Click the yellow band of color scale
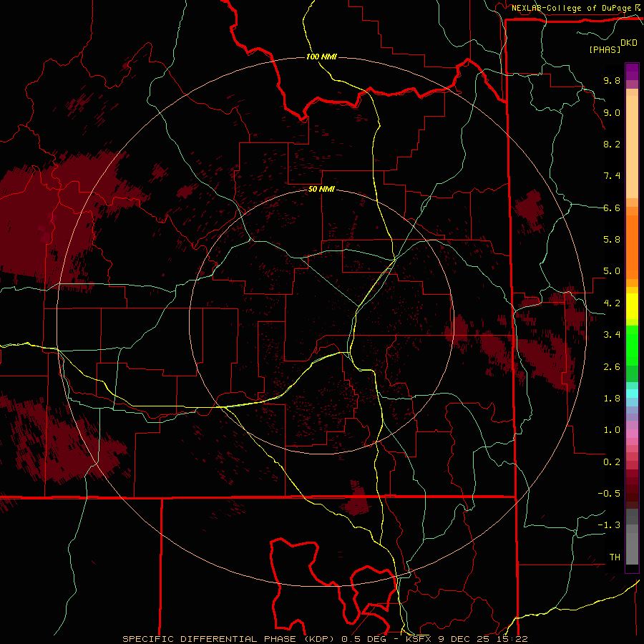The image size is (644, 644). coord(632,306)
